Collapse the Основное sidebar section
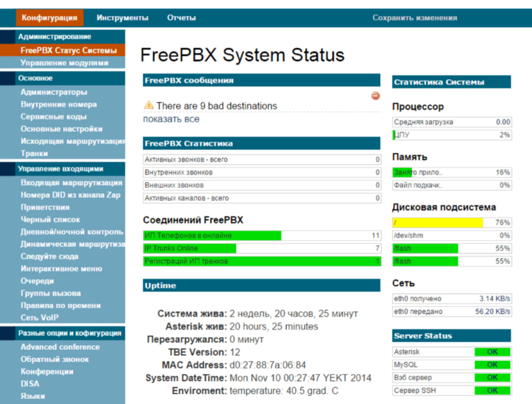Image resolution: width=532 pixels, height=404 pixels. pos(63,78)
